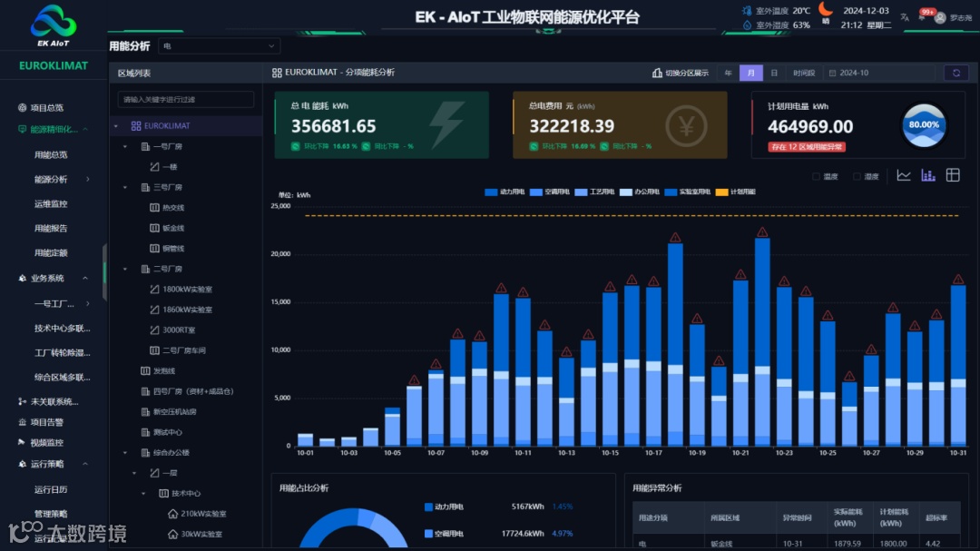Screen dimensions: 980x551
Task: Click the area keyword filter input
Action: point(186,100)
